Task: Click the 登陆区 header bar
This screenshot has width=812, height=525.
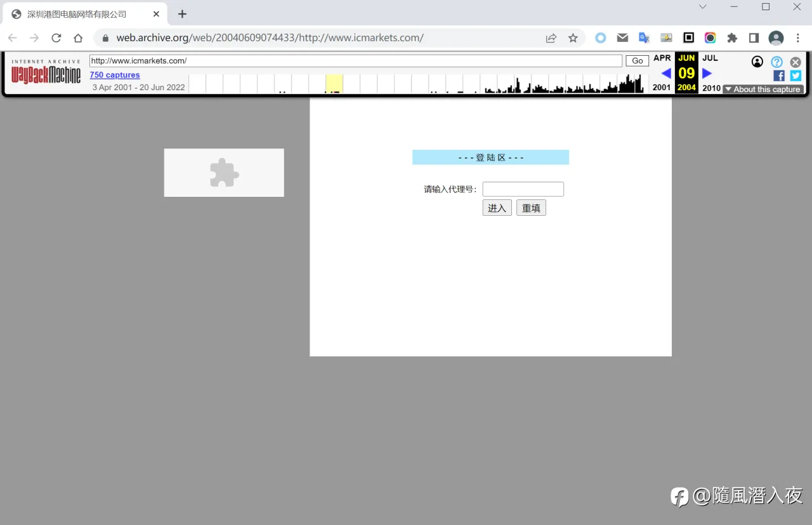Action: pos(490,157)
